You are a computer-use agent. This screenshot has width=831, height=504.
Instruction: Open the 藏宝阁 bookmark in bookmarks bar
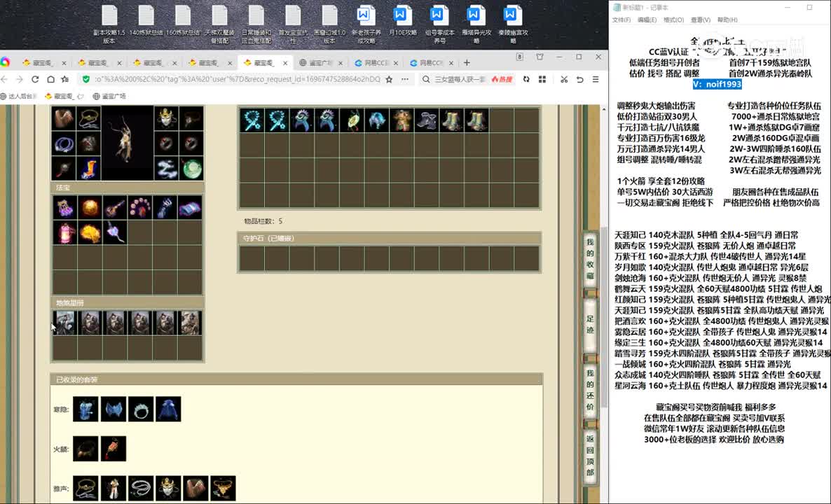(64, 97)
